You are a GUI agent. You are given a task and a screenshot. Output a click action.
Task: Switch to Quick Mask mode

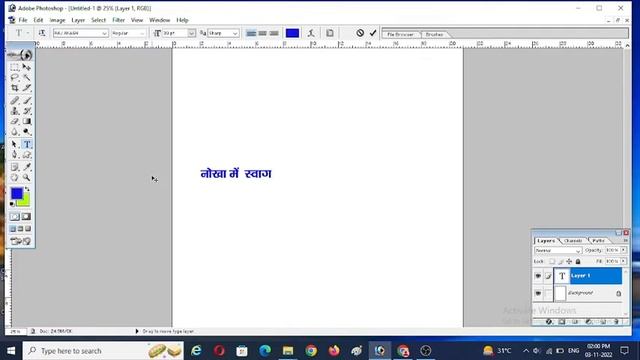[x=27, y=216]
